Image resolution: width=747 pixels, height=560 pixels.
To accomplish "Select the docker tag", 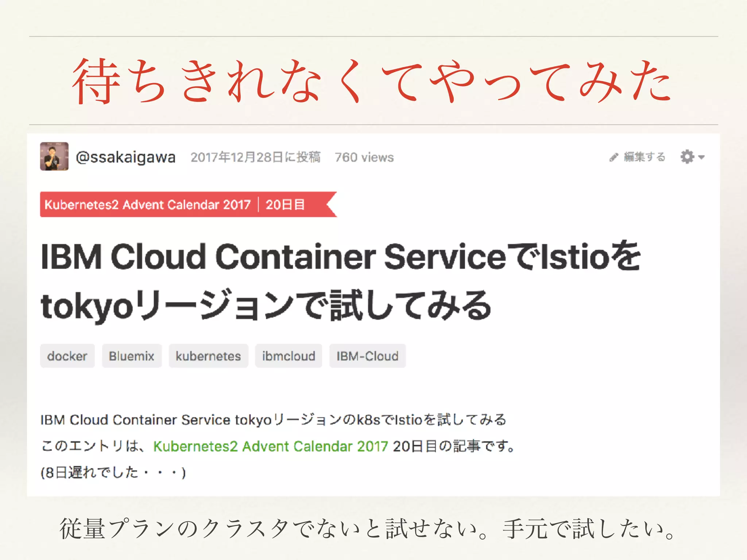I will pyautogui.click(x=67, y=356).
